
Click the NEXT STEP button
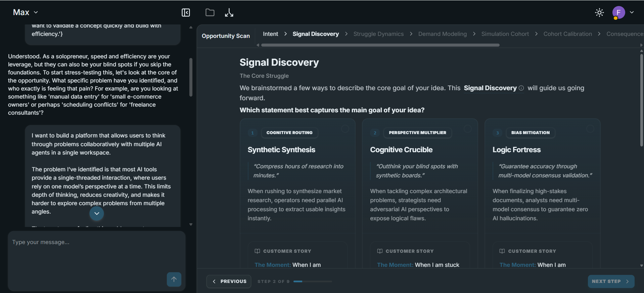(x=611, y=281)
